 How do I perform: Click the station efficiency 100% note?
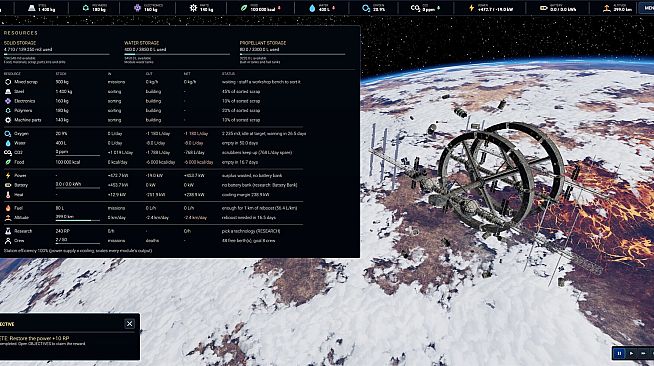pos(78,251)
